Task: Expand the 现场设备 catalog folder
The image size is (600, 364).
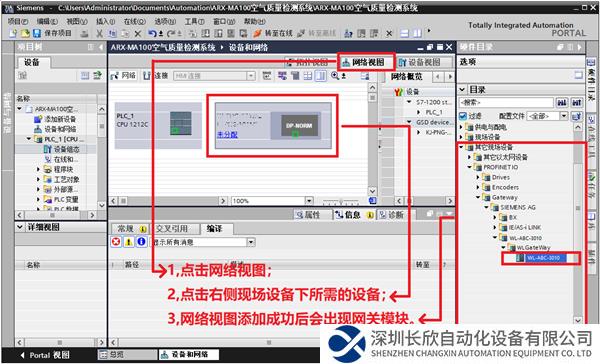Action: point(461,137)
